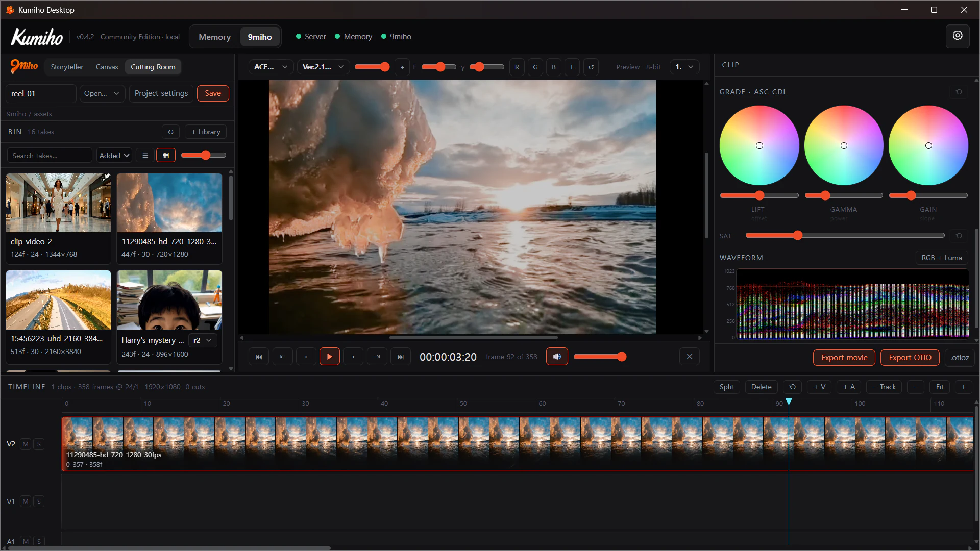Viewport: 980px width, 551px height.
Task: Toggle blue channel B view
Action: [554, 67]
